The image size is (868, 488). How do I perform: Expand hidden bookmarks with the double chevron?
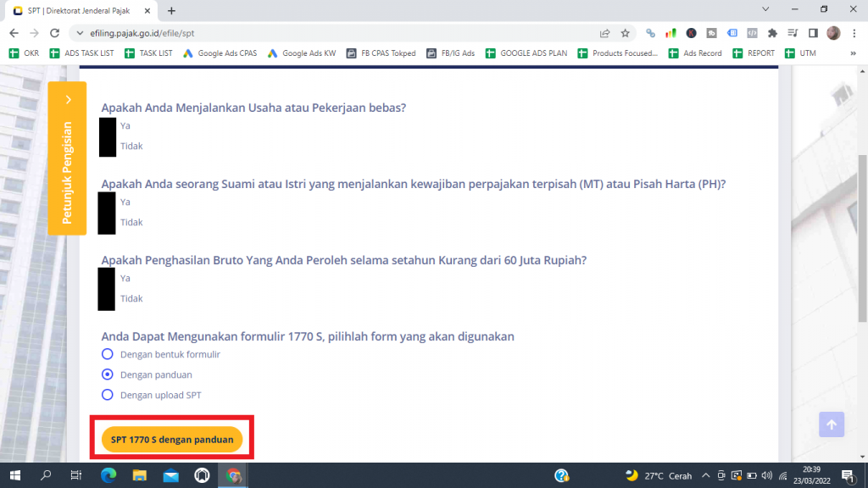[x=852, y=53]
